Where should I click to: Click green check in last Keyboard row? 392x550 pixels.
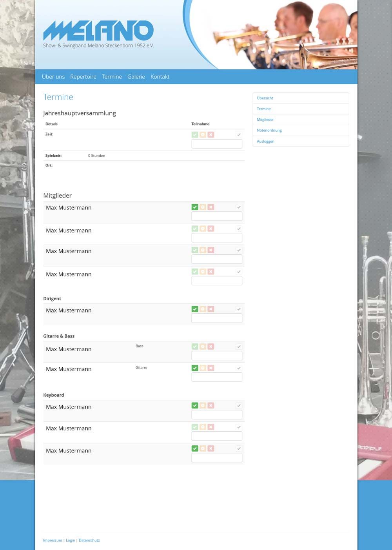[195, 448]
